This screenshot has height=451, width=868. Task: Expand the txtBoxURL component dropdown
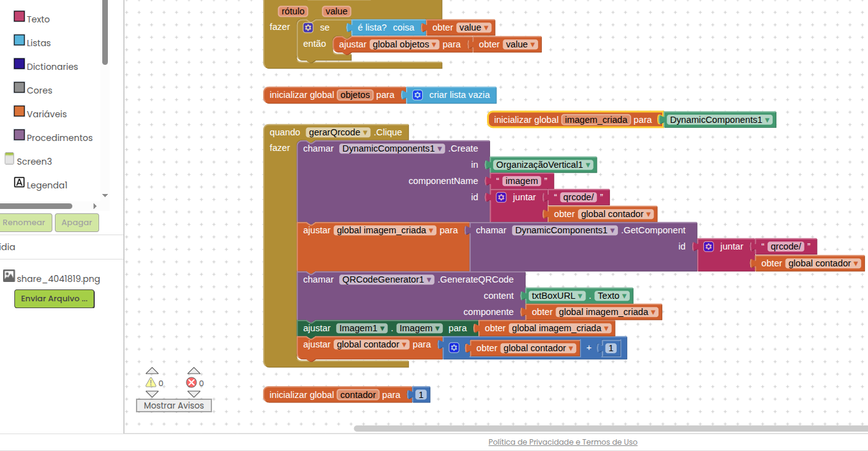click(581, 296)
